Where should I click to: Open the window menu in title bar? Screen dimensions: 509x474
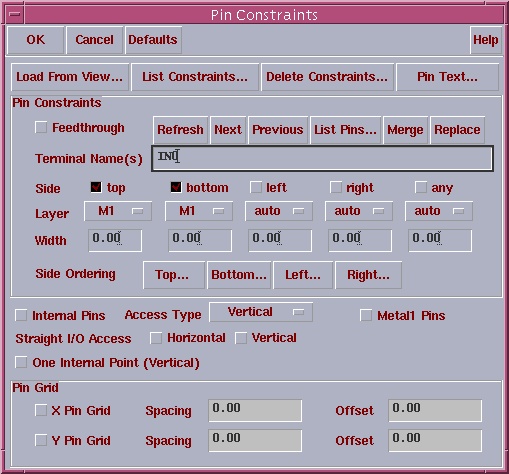pyautogui.click(x=15, y=15)
